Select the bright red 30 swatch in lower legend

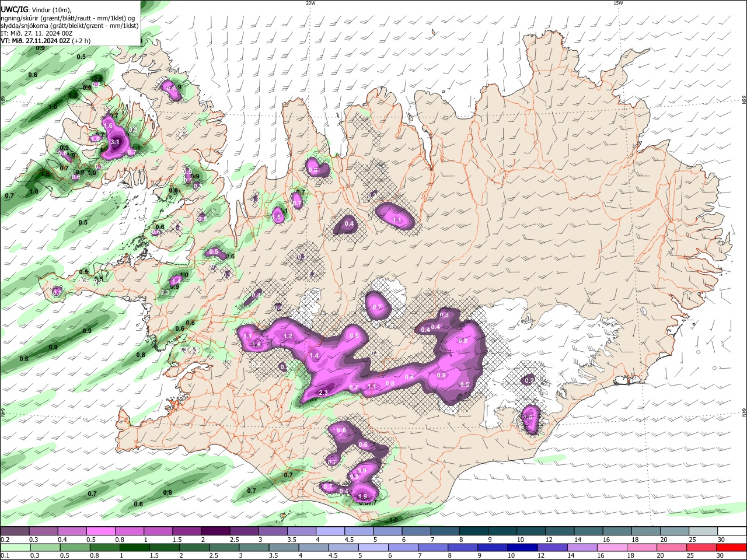[x=732, y=547]
